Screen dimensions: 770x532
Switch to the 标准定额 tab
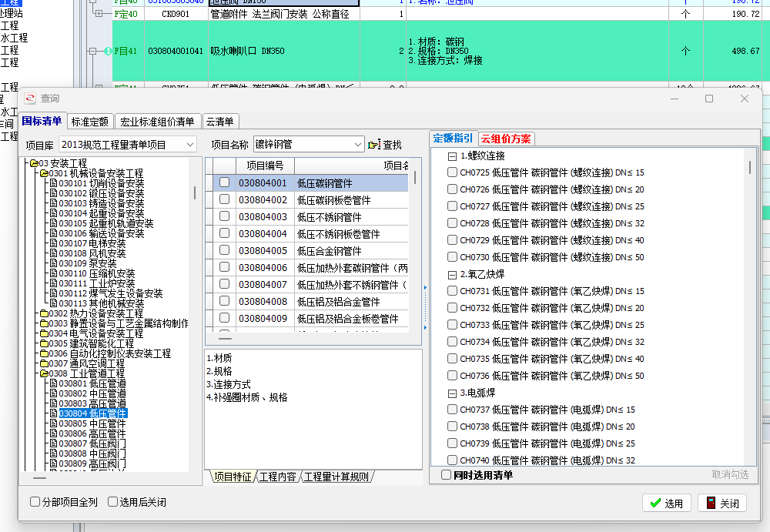(x=90, y=122)
